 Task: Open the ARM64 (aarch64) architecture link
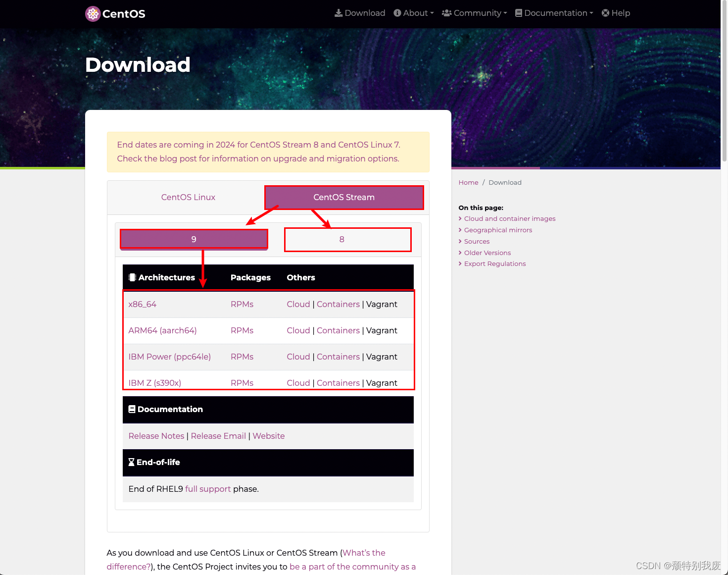(x=163, y=330)
